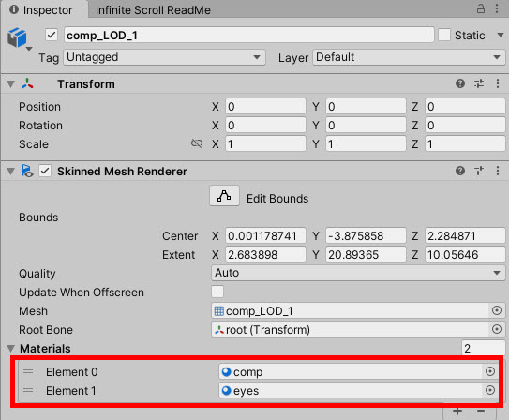Click the Scale Z field
Viewport: 509px width, 420px height.
point(465,143)
